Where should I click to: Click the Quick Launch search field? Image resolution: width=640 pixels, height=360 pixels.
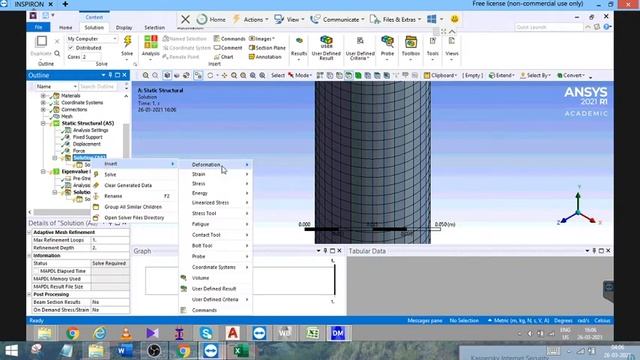(549, 27)
